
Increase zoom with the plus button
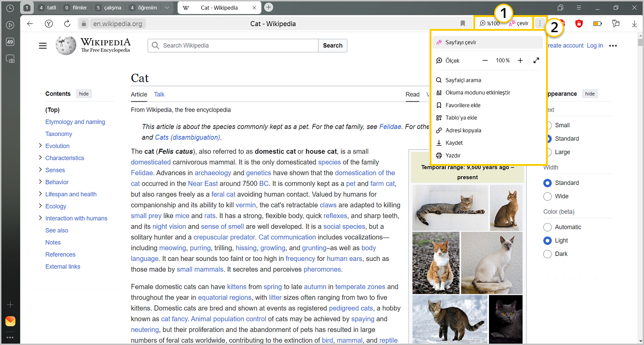pyautogui.click(x=520, y=61)
